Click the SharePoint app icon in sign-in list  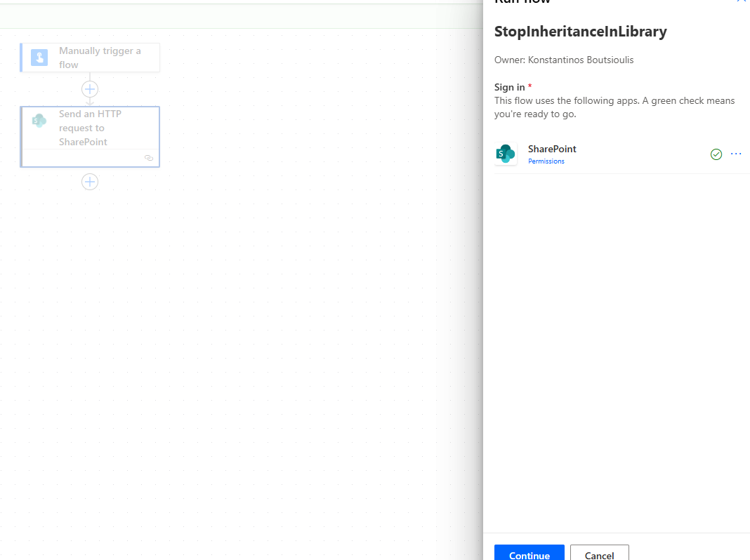[x=506, y=154]
